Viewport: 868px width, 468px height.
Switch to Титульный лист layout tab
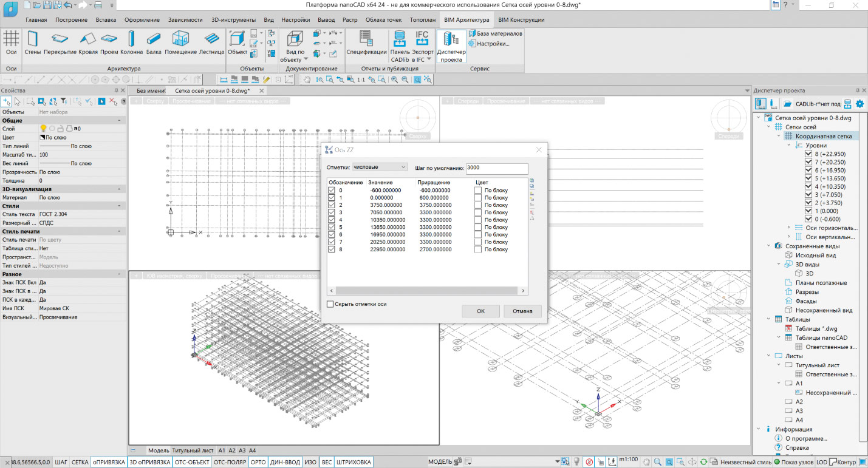193,450
